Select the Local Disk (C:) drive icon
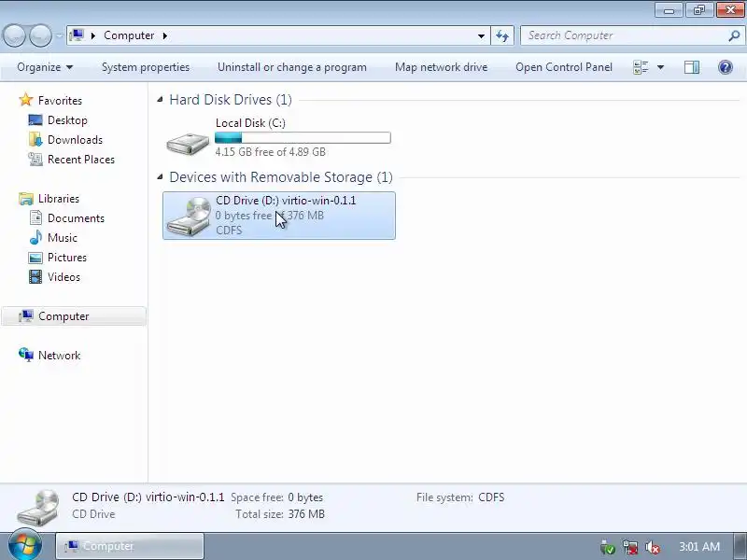The height and width of the screenshot is (560, 747). 188,144
